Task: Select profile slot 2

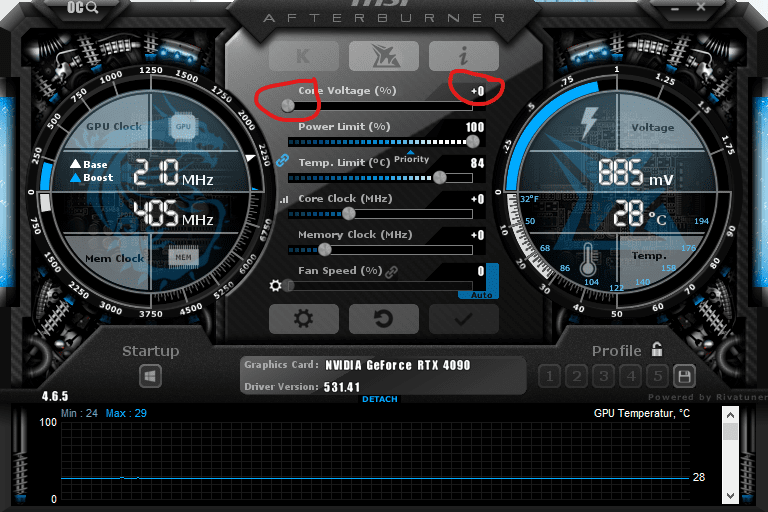Action: [x=576, y=376]
